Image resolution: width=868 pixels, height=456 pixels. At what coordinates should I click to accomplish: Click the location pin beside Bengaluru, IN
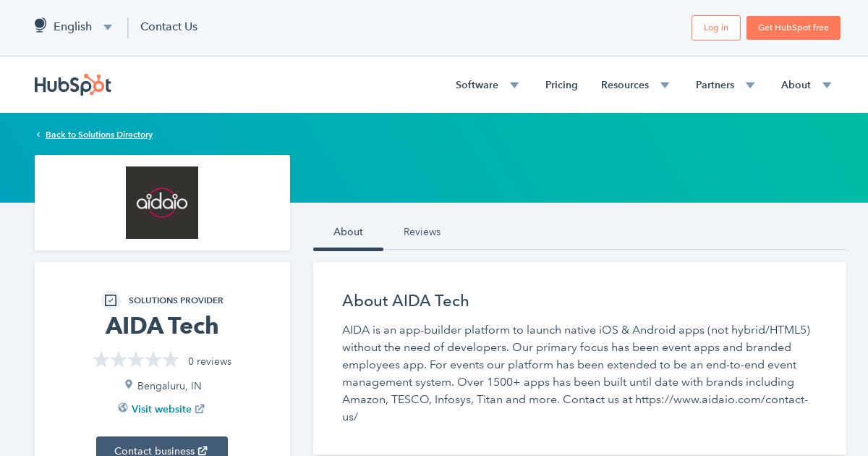[129, 385]
